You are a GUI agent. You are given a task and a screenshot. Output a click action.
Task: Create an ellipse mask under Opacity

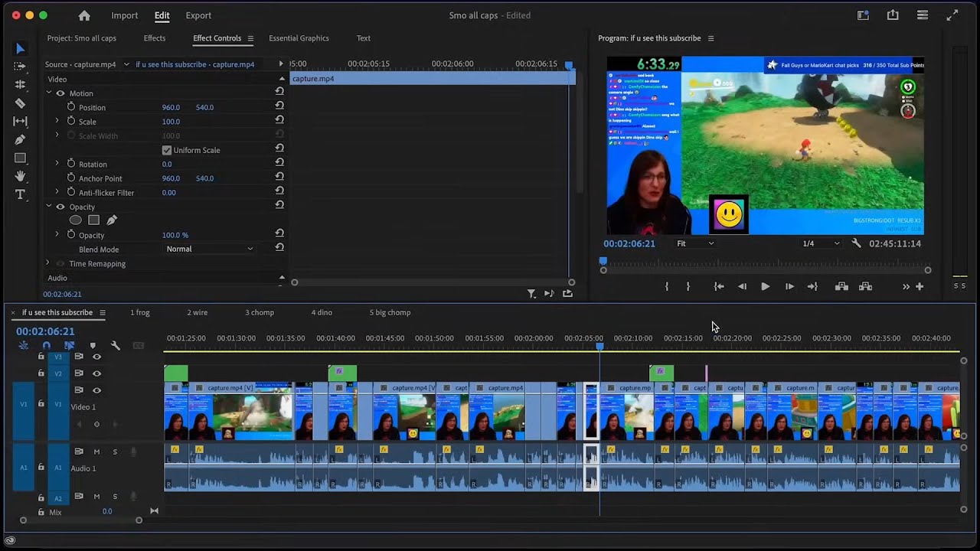coord(75,220)
